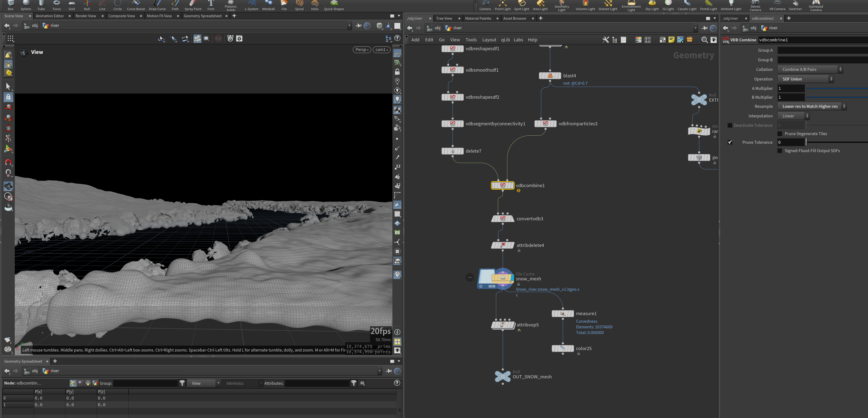Toggle pin on Geometry Spreadsheet path bar
The image size is (868, 418).
388,371
